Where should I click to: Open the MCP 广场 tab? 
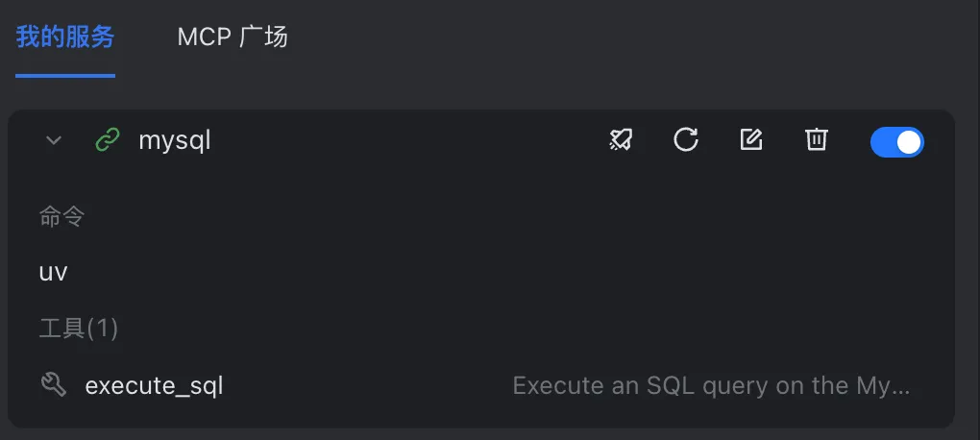click(x=232, y=37)
